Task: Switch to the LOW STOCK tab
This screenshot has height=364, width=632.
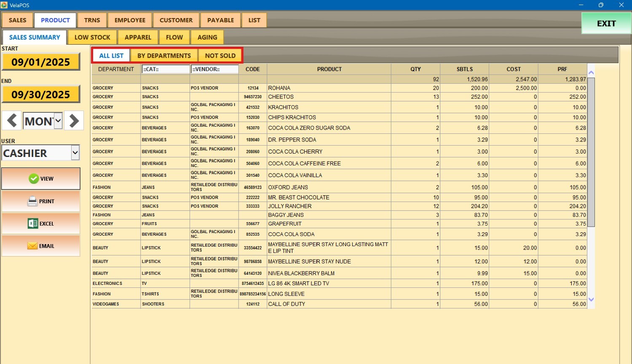Action: click(x=92, y=37)
